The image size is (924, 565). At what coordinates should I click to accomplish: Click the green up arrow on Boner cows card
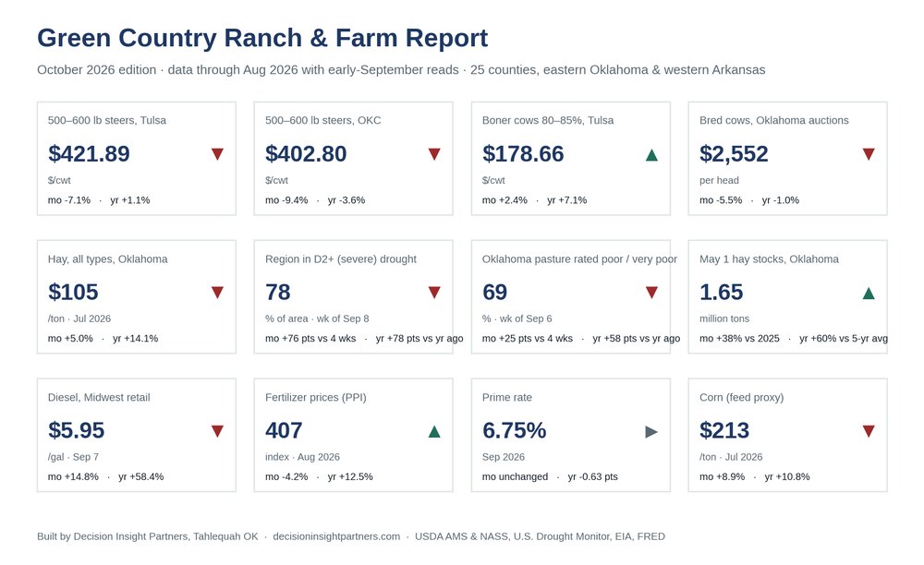tap(651, 155)
